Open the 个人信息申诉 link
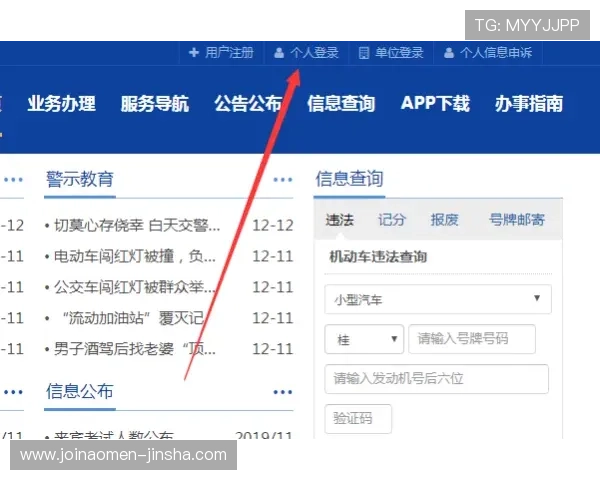The width and height of the screenshot is (600, 480). 496,52
